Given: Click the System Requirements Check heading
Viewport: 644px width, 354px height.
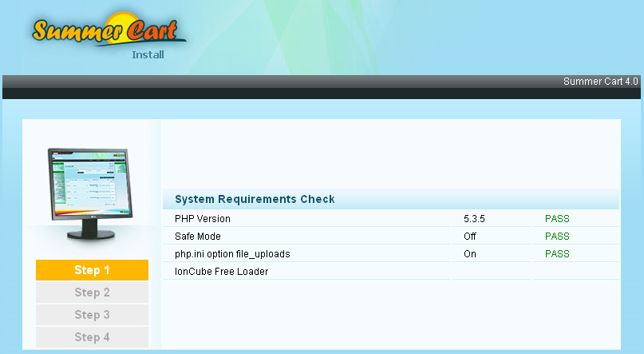Looking at the screenshot, I should (x=255, y=199).
